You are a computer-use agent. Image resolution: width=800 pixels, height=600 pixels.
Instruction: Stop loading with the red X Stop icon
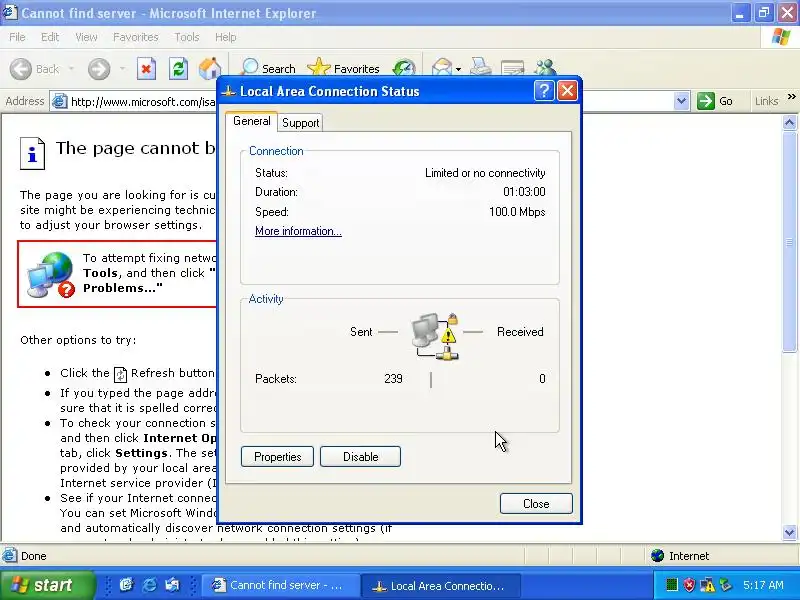(x=146, y=69)
